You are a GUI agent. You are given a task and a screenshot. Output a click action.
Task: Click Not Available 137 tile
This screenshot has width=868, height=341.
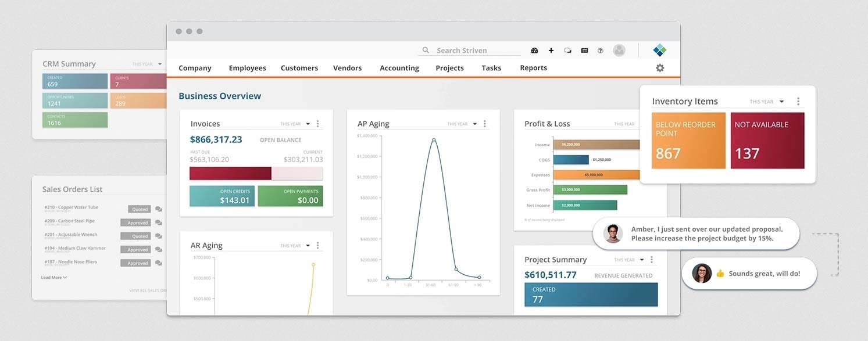click(x=767, y=141)
